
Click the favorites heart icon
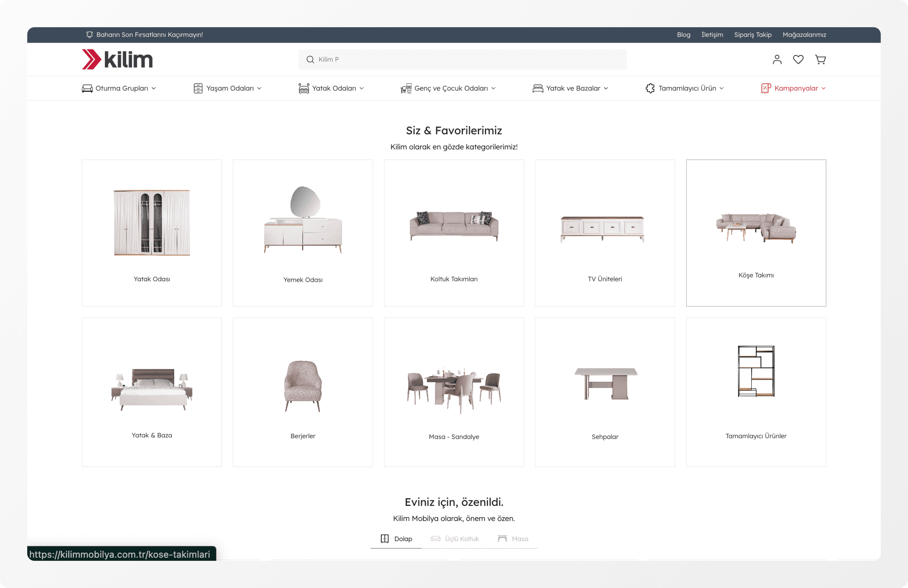tap(798, 60)
